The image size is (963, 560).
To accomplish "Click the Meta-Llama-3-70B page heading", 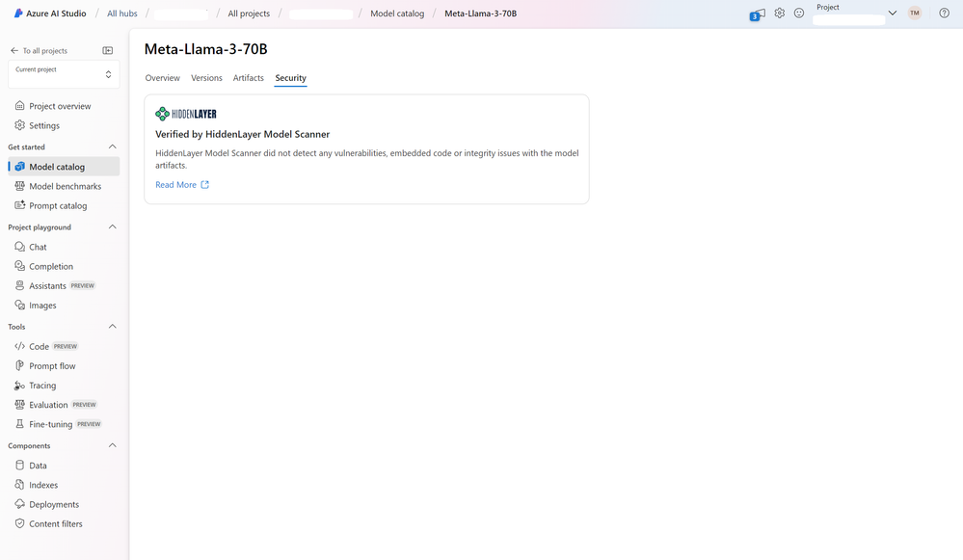I will (205, 49).
